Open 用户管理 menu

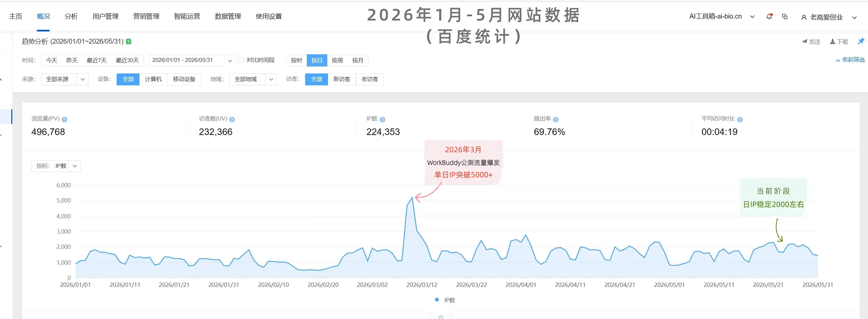[x=105, y=16]
